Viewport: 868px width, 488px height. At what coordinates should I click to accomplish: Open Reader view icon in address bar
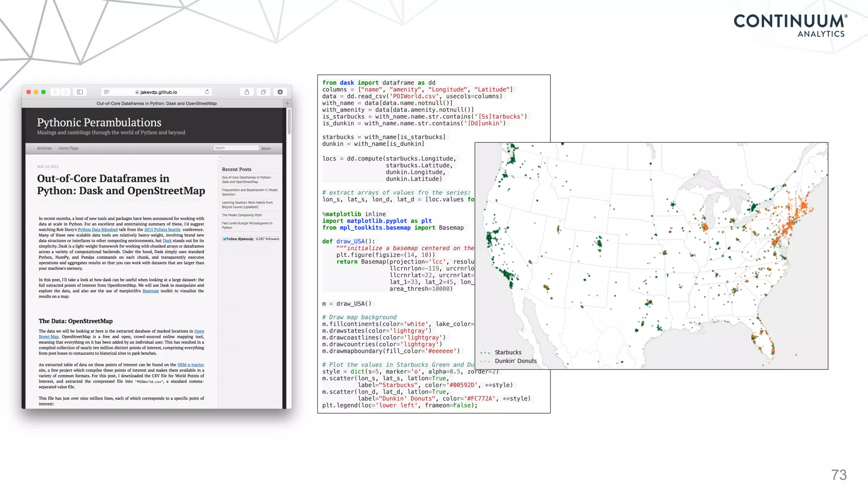106,92
